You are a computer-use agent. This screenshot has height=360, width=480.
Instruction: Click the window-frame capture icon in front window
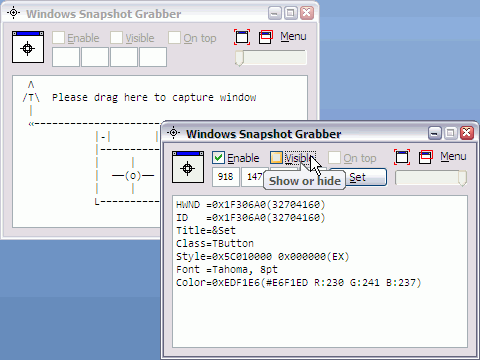click(x=402, y=157)
